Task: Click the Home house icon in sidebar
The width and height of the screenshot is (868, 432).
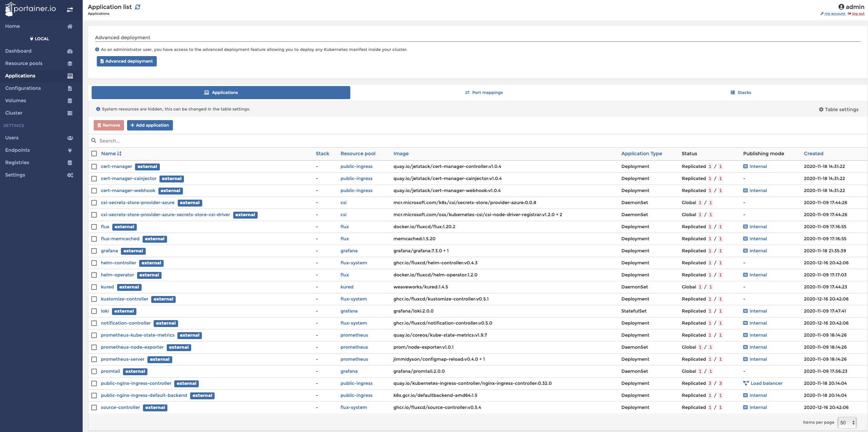Action: (70, 27)
